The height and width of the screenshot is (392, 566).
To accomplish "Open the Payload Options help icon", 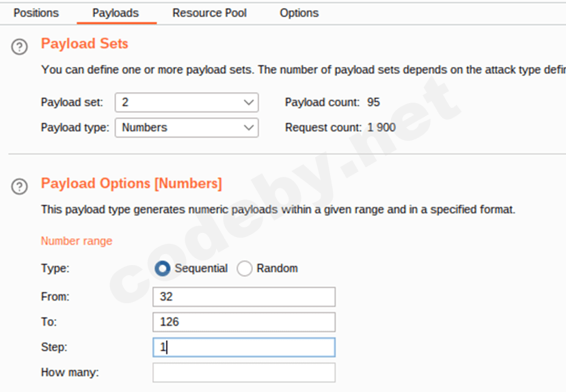I will pyautogui.click(x=20, y=186).
